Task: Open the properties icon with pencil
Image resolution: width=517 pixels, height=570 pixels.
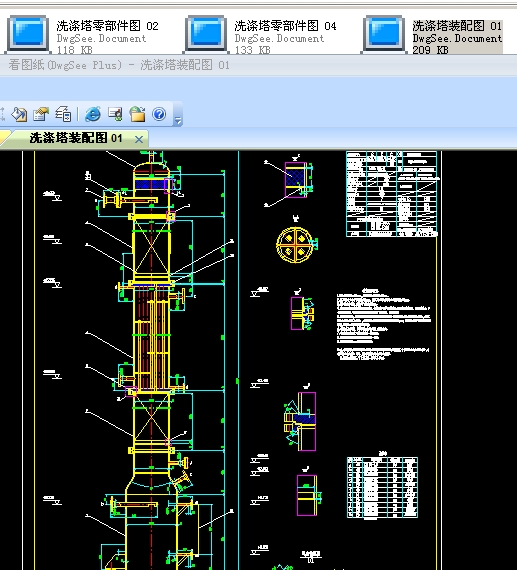Action: [41, 114]
